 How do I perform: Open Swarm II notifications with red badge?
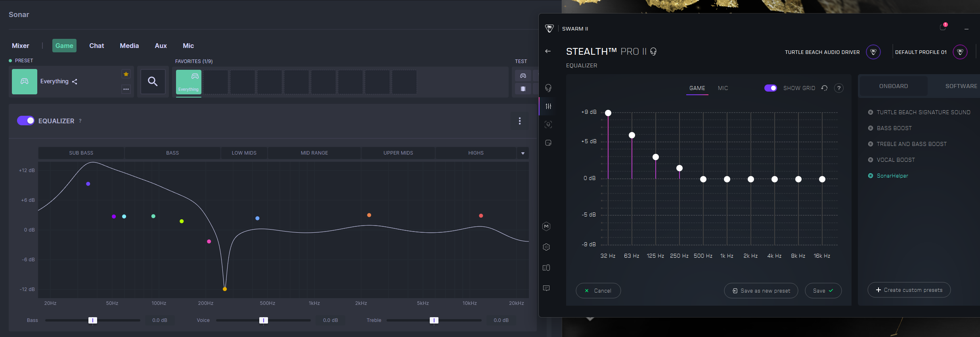(943, 27)
